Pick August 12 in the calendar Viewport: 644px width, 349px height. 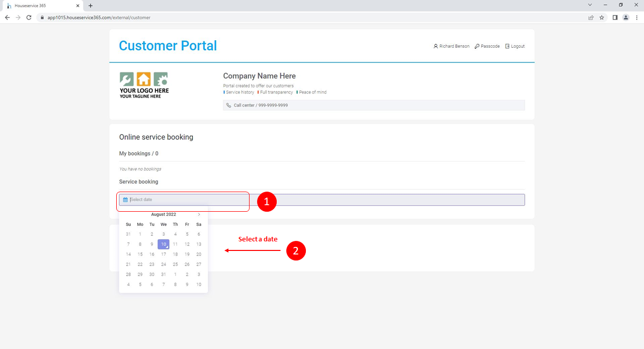click(187, 244)
